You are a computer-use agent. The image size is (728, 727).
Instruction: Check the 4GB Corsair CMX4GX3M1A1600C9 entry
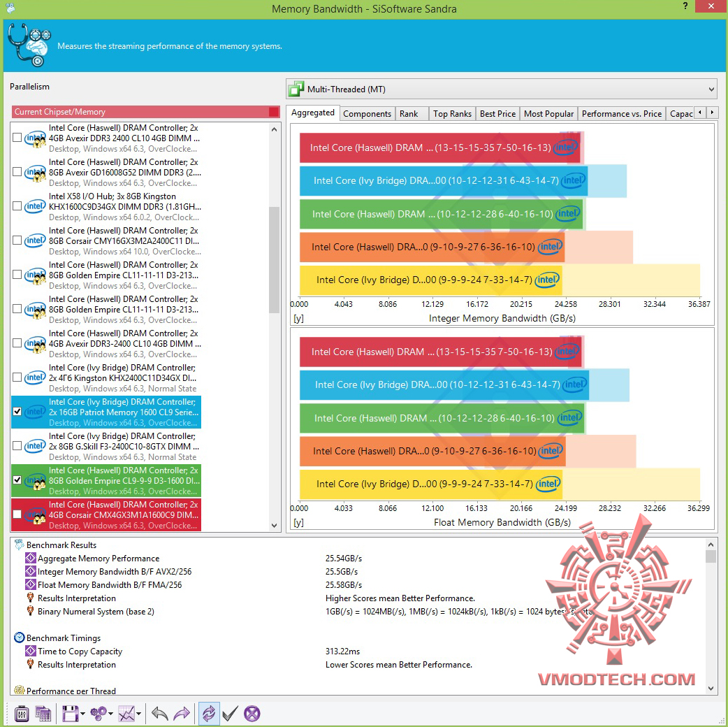click(x=17, y=514)
